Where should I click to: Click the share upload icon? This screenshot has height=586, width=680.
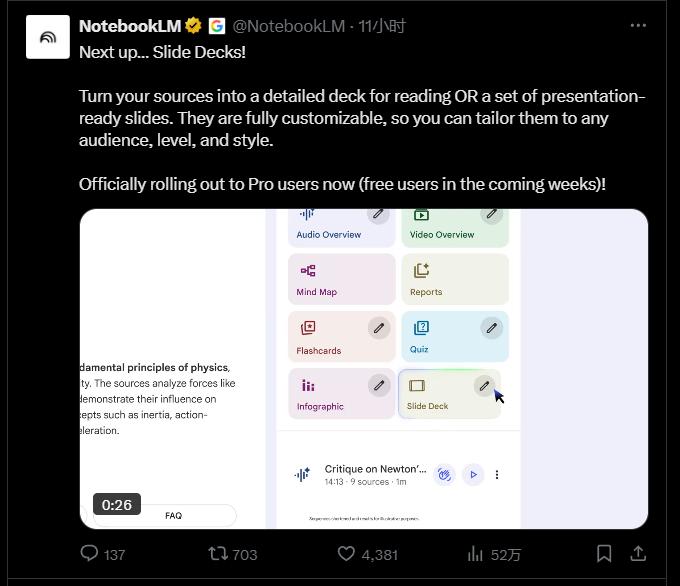click(x=638, y=553)
